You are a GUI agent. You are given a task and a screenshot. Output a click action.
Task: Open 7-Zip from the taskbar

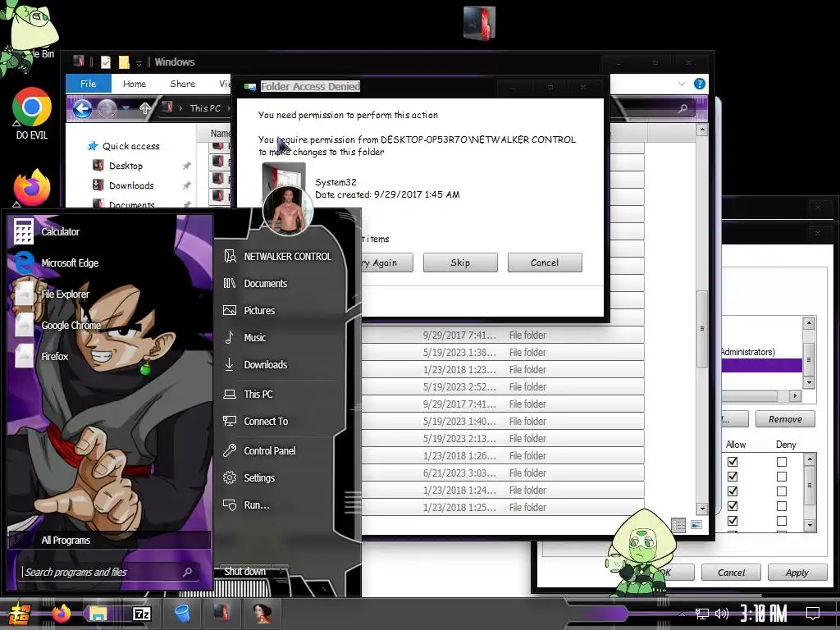(141, 614)
